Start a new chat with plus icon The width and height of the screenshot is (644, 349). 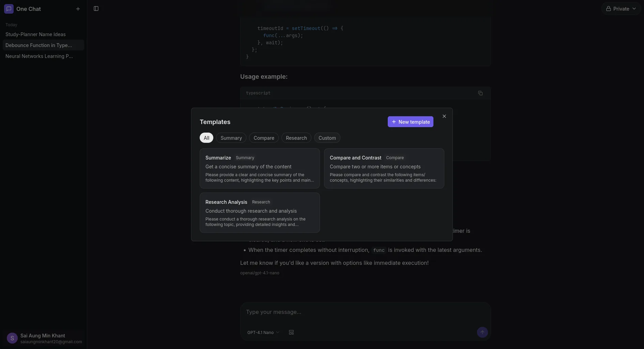[78, 9]
